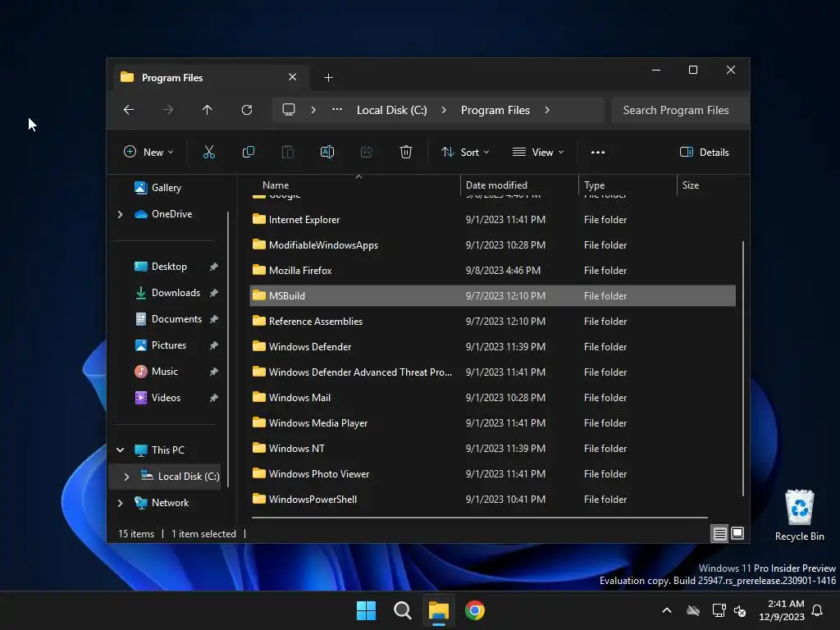The width and height of the screenshot is (840, 630).
Task: Select the Mozilla Firefox folder
Action: [x=492, y=271]
